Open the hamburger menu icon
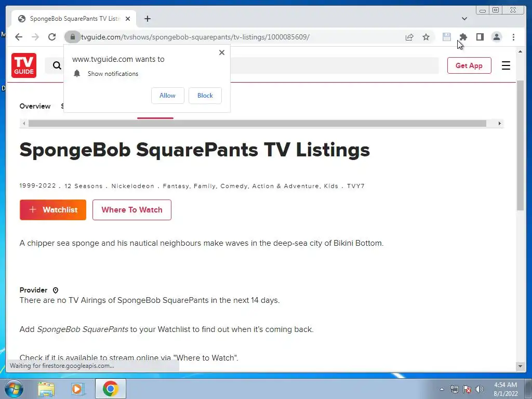The image size is (532, 399). pos(506,65)
